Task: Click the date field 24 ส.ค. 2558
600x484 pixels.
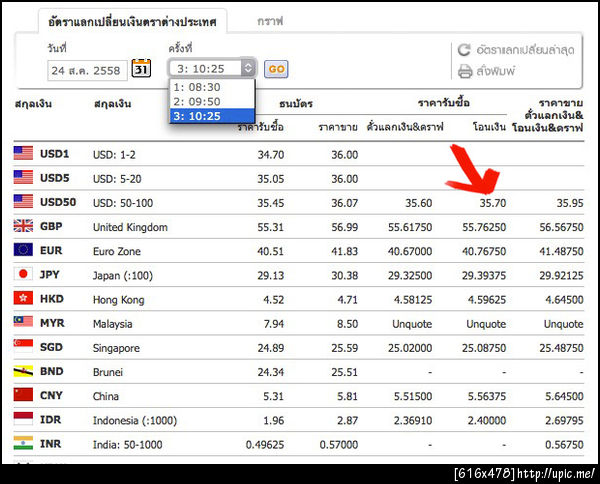Action: point(87,70)
